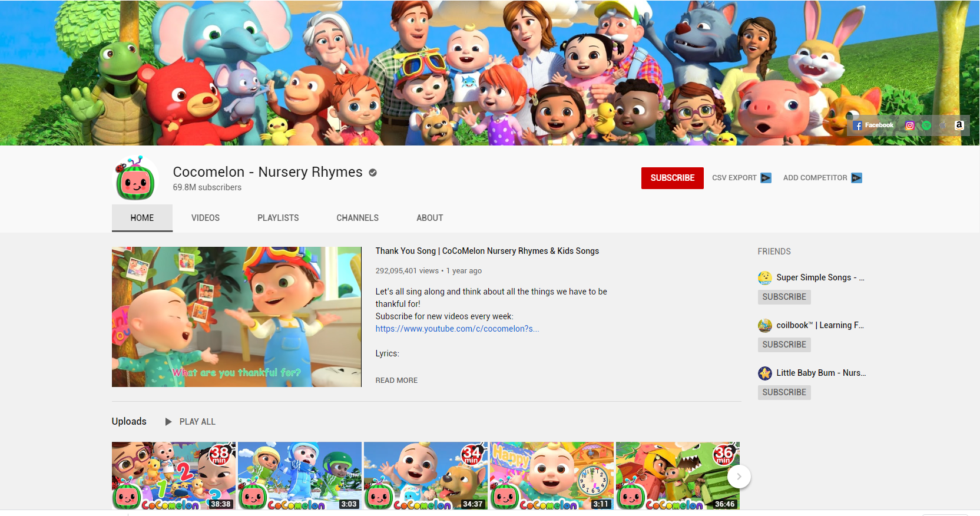Click Little Baby Bum channel avatar

[765, 373]
